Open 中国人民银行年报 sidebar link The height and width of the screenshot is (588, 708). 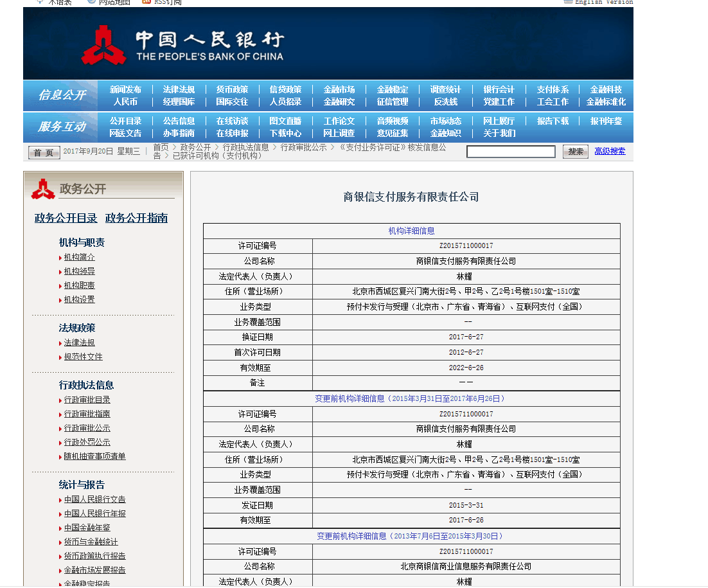(x=95, y=513)
